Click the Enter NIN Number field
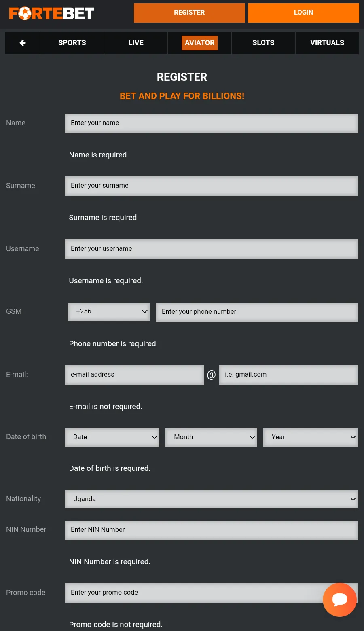The image size is (364, 631). (211, 530)
